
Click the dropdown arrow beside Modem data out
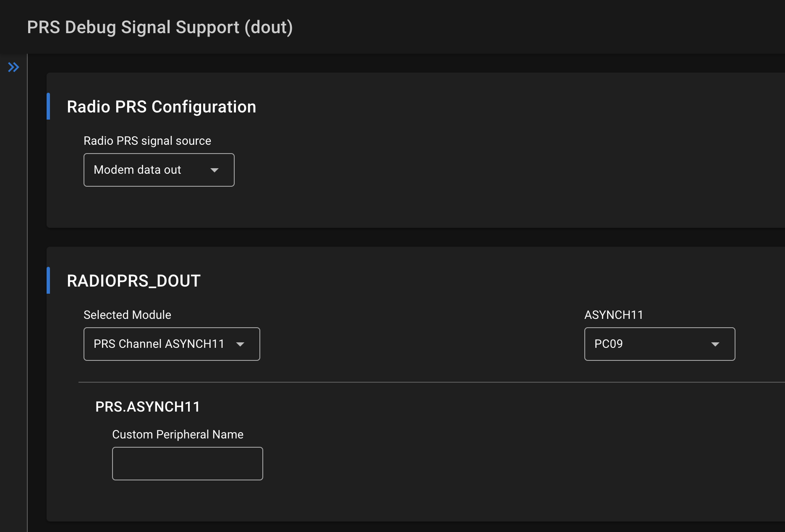[215, 170]
